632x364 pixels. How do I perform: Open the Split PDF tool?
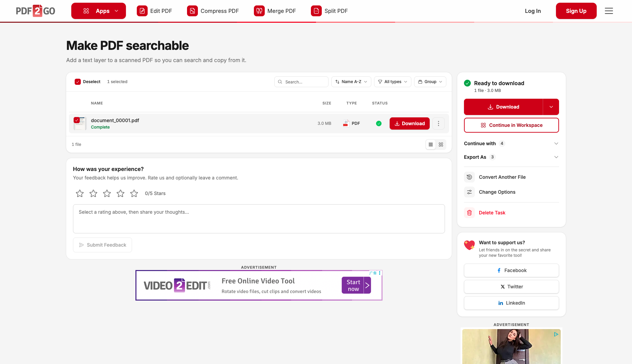(329, 11)
